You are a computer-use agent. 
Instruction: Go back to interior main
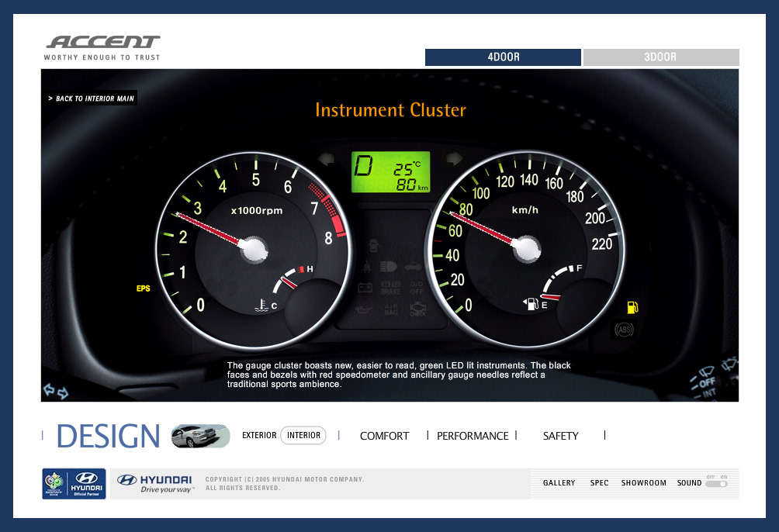(x=91, y=98)
